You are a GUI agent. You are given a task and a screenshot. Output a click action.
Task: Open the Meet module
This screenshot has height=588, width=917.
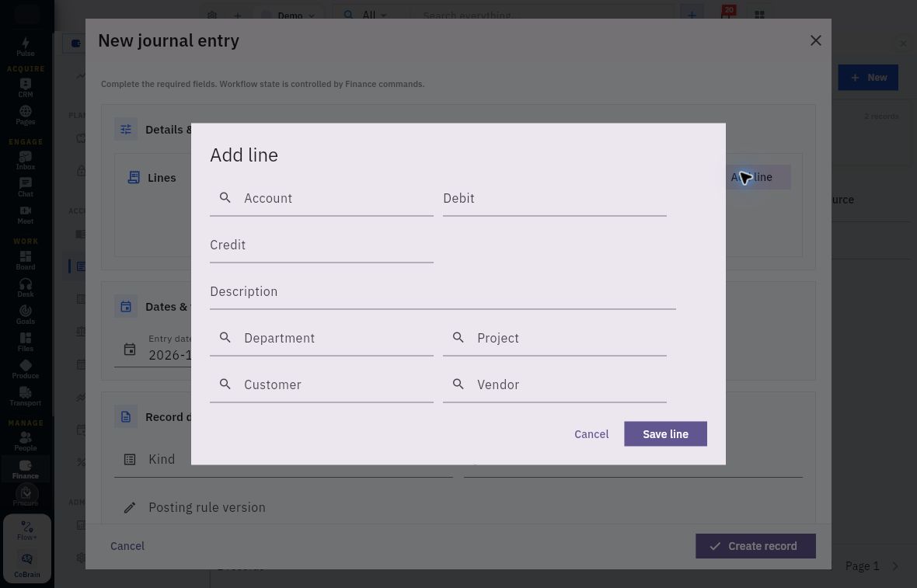[x=25, y=214]
